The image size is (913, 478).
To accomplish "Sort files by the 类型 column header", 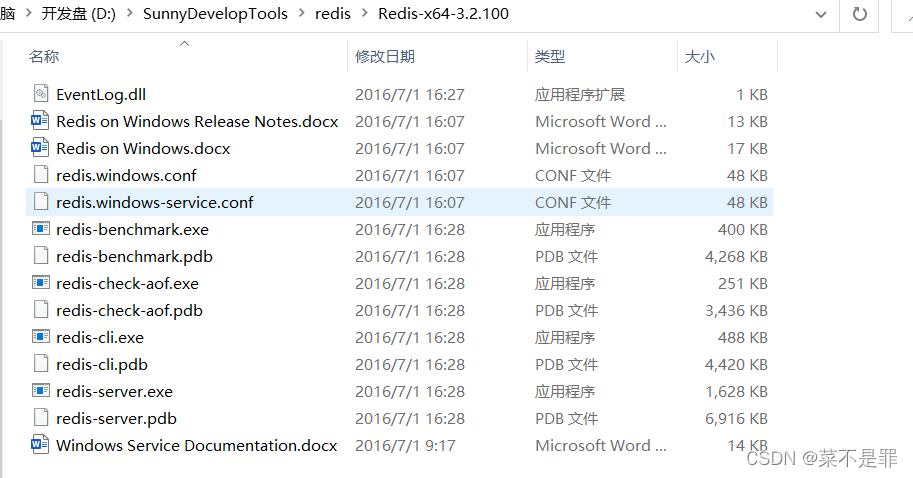I will (550, 56).
